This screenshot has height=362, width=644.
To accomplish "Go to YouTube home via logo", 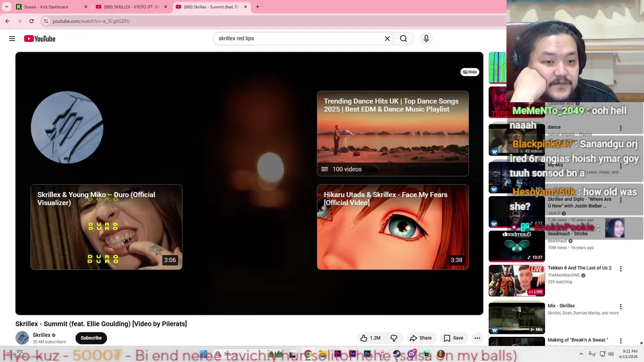I will tap(39, 39).
